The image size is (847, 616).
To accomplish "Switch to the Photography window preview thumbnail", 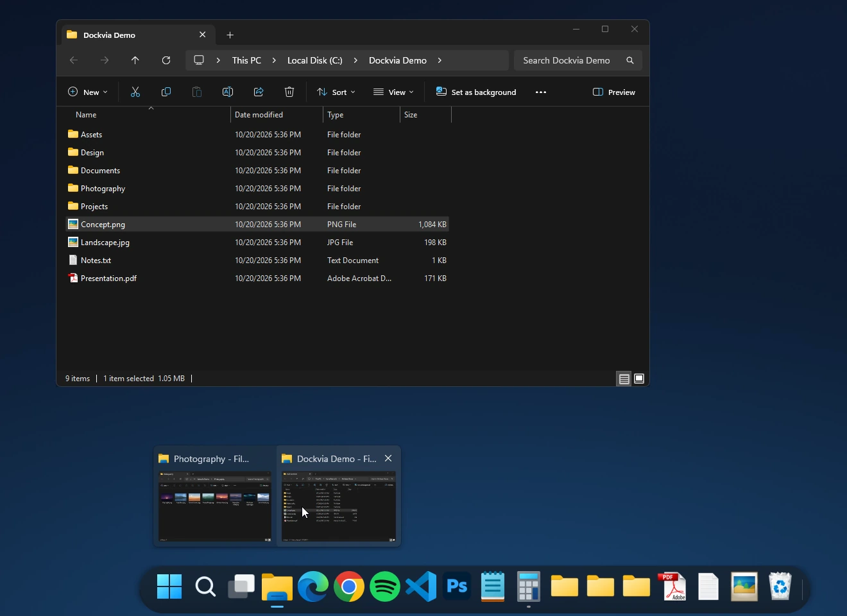I will (x=215, y=507).
